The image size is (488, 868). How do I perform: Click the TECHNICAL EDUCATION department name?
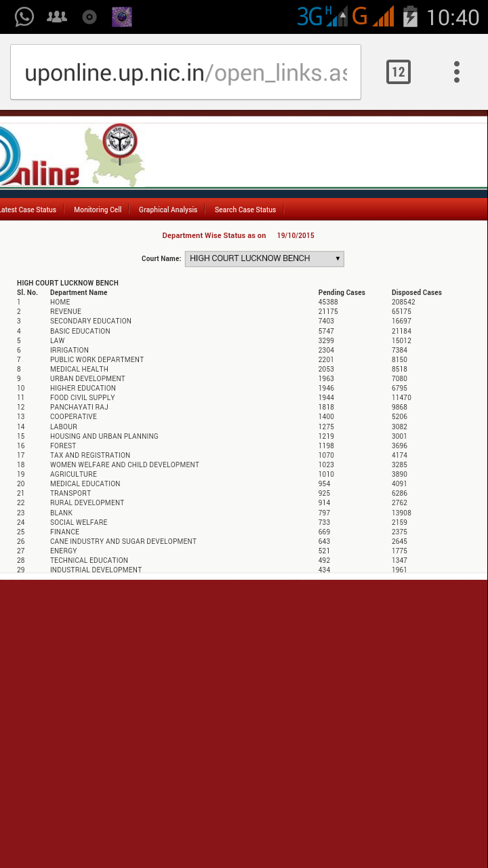89,561
